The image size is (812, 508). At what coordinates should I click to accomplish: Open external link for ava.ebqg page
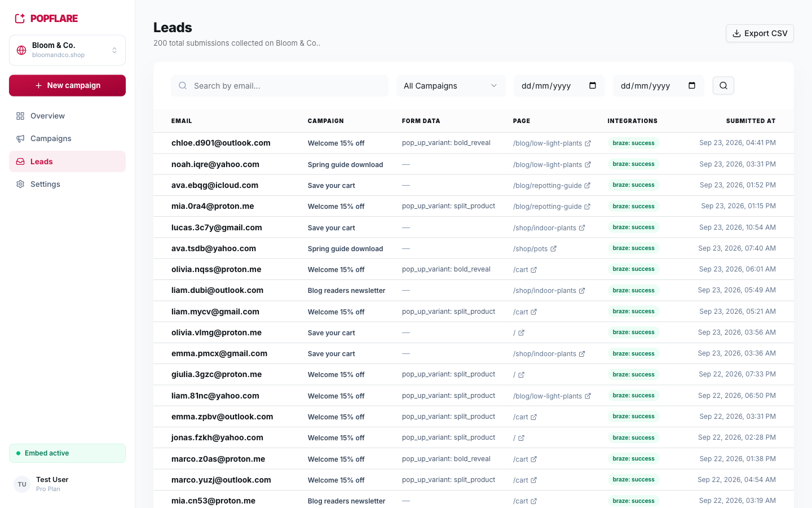coord(587,186)
